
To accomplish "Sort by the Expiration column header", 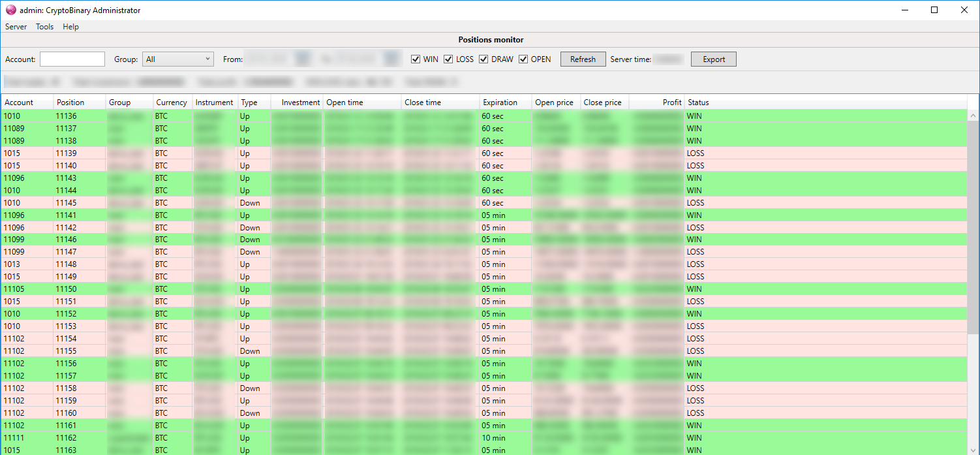I will click(x=500, y=102).
